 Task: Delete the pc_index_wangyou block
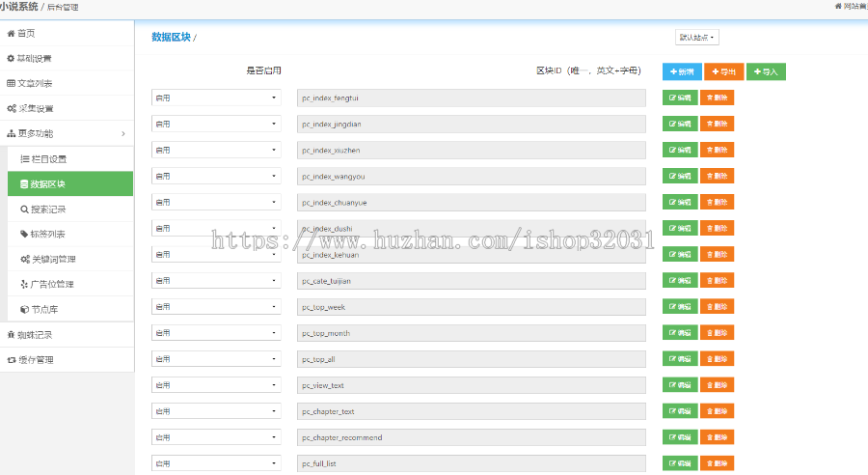tap(717, 176)
